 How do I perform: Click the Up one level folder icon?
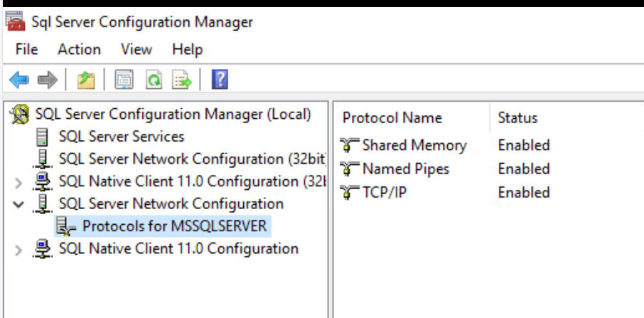[86, 80]
